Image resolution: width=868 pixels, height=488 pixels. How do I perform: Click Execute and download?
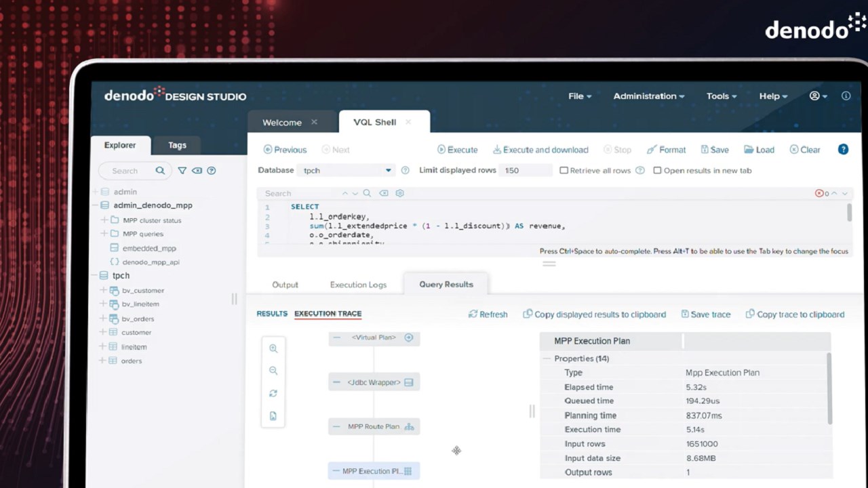click(540, 150)
